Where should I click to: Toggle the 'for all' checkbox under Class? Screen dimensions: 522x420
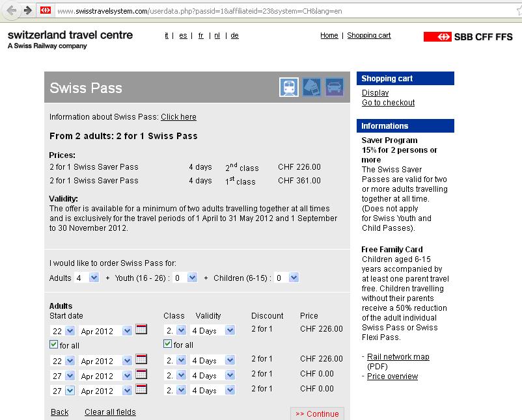click(x=167, y=344)
